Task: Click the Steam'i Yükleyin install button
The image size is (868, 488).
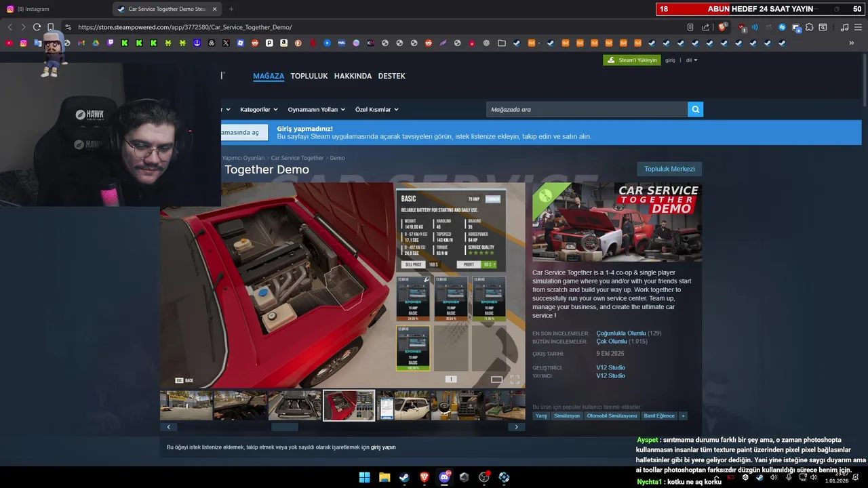Action: (631, 60)
